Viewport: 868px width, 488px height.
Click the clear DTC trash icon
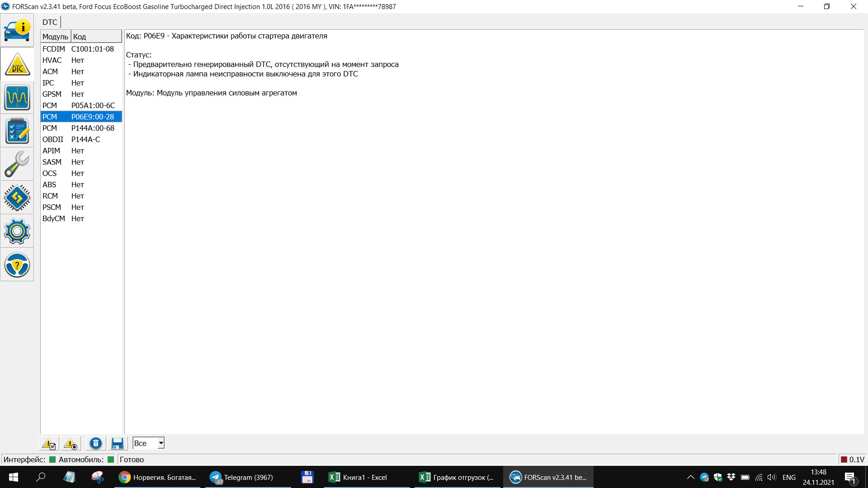tap(96, 444)
